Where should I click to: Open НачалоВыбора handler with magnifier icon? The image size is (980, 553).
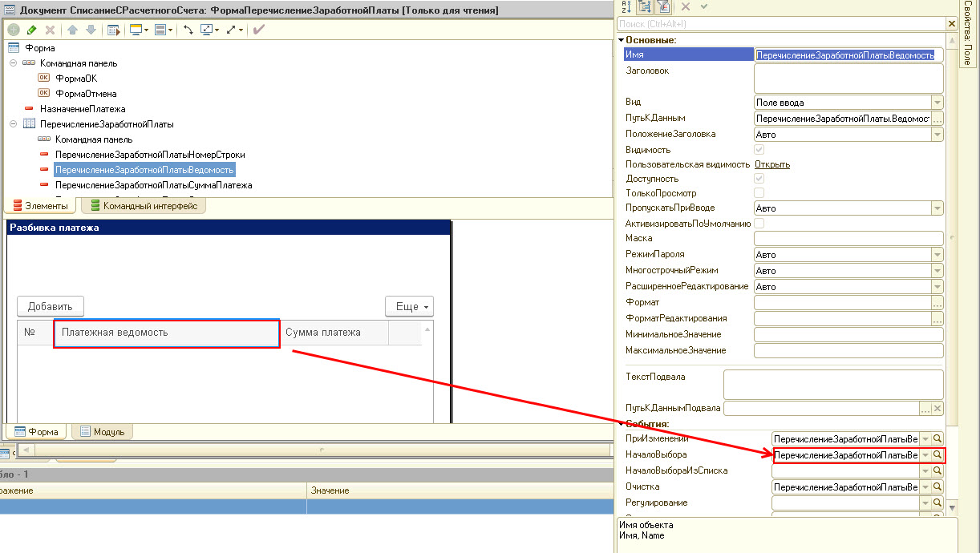pyautogui.click(x=937, y=455)
